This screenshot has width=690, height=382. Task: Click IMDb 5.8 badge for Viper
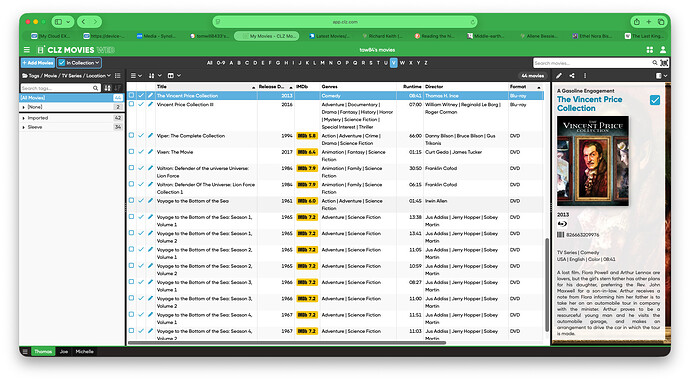(307, 136)
